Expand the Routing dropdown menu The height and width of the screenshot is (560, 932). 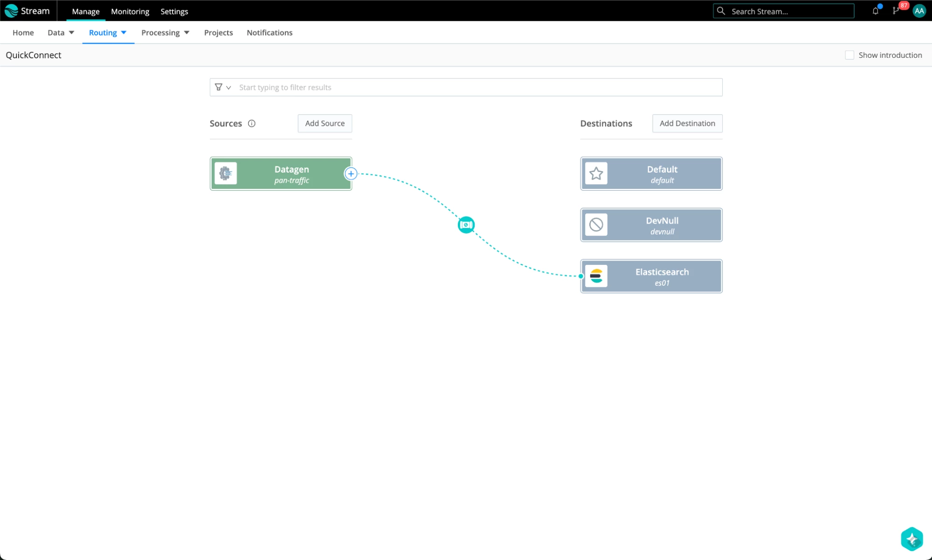pos(108,33)
